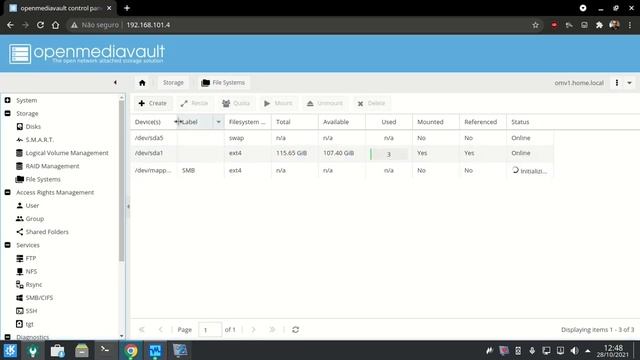
Task: Open the volume control in the tray
Action: coord(574,351)
